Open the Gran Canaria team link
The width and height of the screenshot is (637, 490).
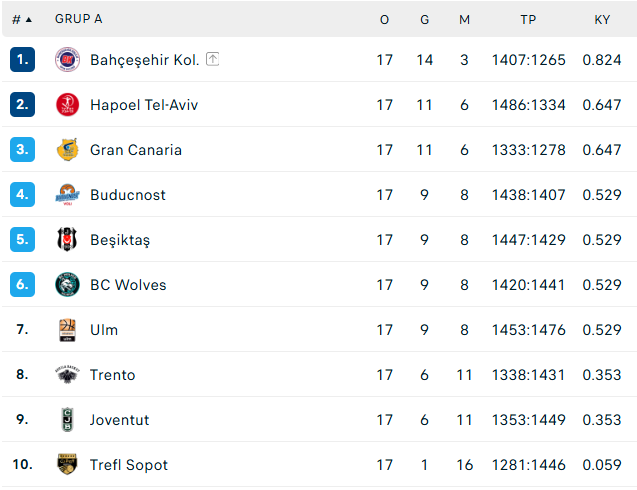[136, 150]
